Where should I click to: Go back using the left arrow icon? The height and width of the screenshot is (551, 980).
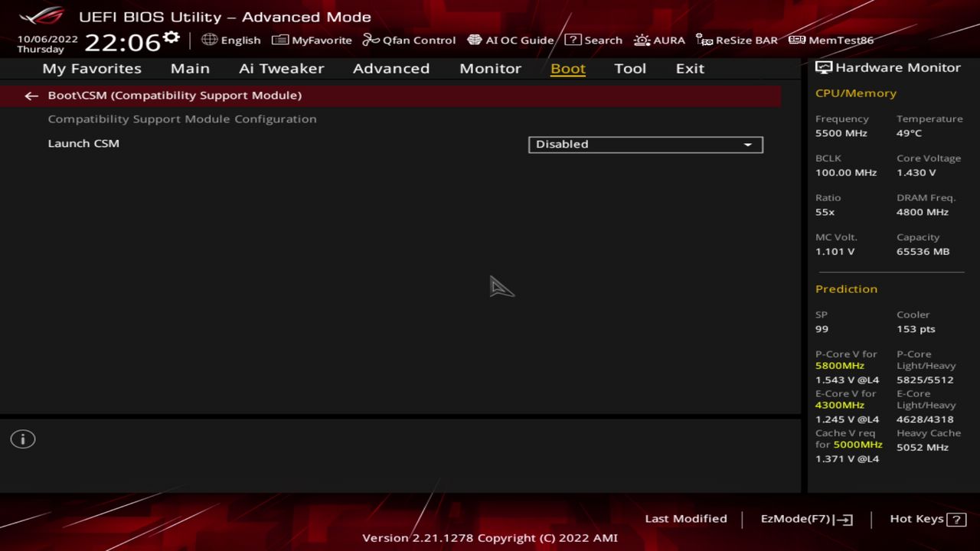[31, 96]
